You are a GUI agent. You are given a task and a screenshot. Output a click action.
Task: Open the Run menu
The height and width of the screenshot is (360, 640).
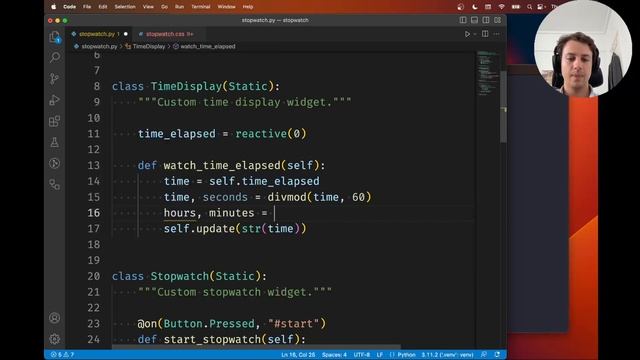(179, 7)
